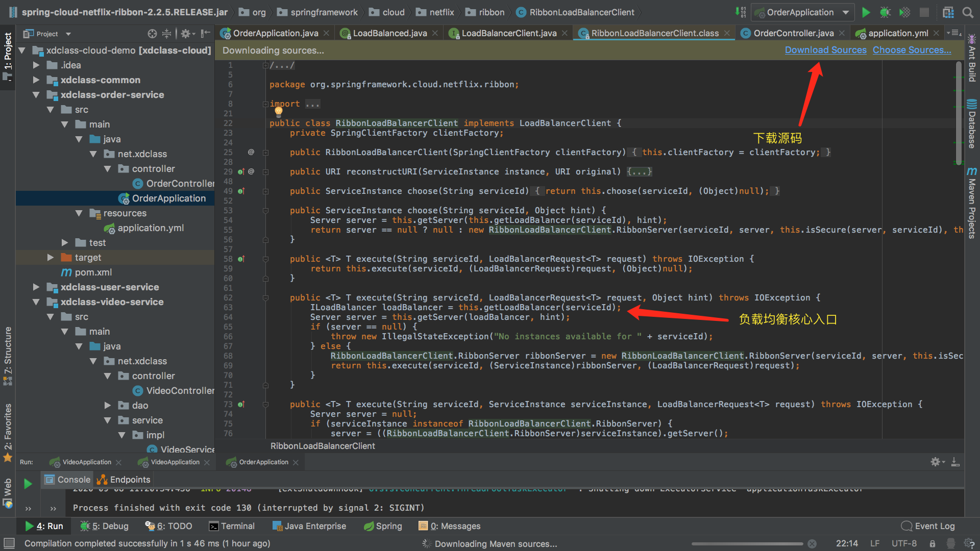Open the Endpoints tab in Run panel
Screen dimensions: 980x551
pos(124,480)
